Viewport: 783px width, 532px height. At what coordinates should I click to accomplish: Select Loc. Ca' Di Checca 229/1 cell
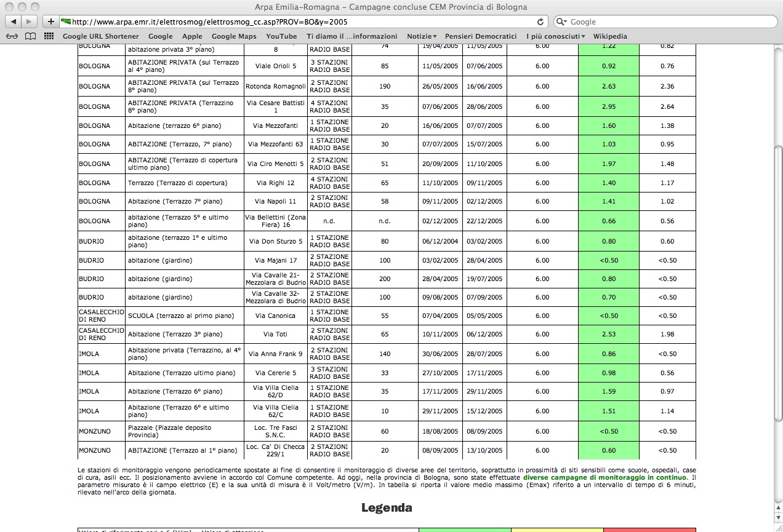276,450
